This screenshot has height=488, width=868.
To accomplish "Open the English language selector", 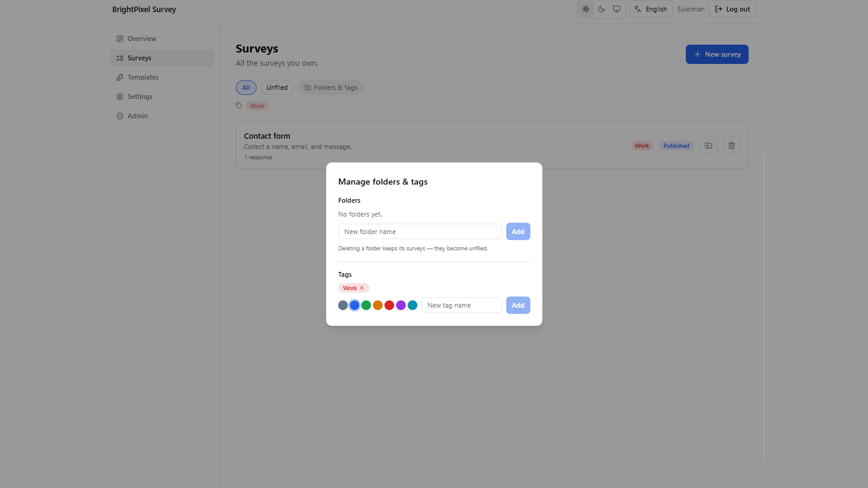I will click(651, 9).
